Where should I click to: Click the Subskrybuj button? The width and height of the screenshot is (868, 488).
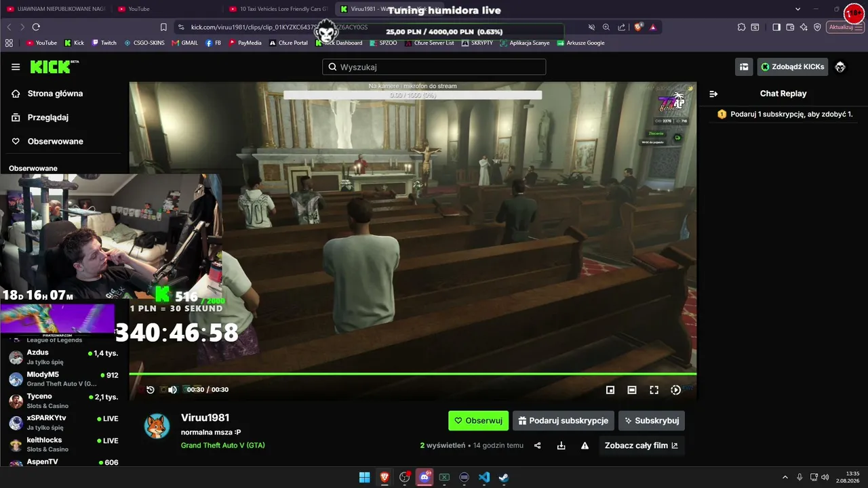tap(652, 420)
